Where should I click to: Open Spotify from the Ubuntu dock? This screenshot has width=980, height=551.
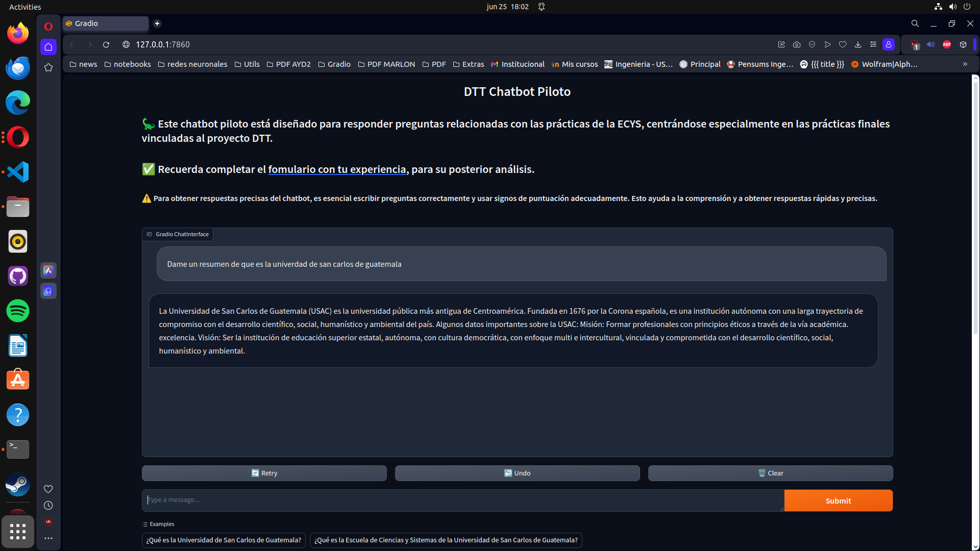[18, 311]
